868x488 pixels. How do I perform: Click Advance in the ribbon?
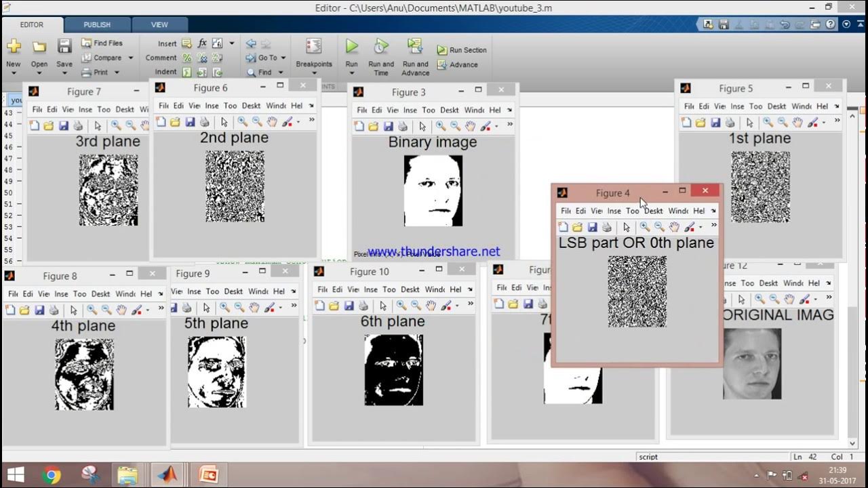click(458, 65)
